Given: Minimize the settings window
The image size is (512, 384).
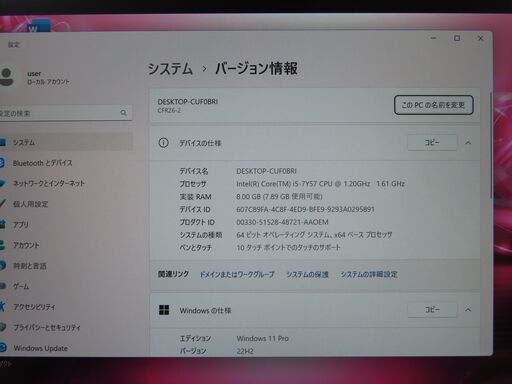Looking at the screenshot, I should pos(433,38).
